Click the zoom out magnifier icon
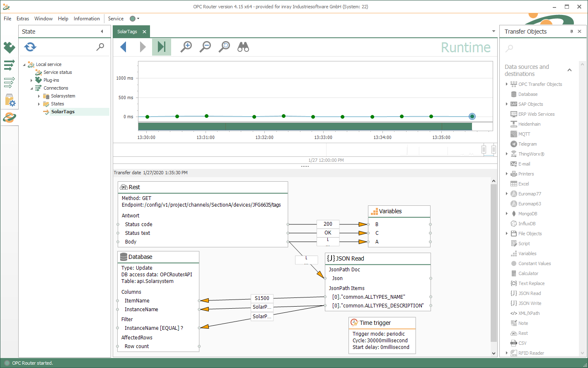588x368 pixels. coord(205,47)
